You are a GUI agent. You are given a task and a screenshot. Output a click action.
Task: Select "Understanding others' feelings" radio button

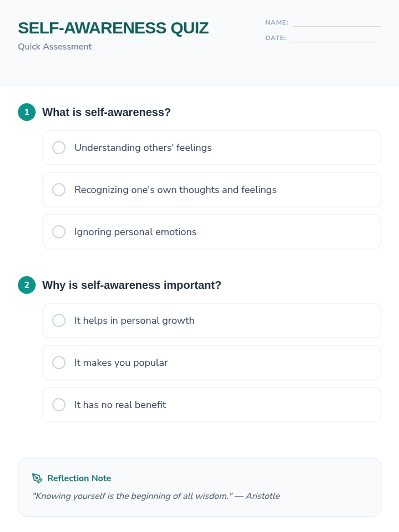tap(59, 148)
